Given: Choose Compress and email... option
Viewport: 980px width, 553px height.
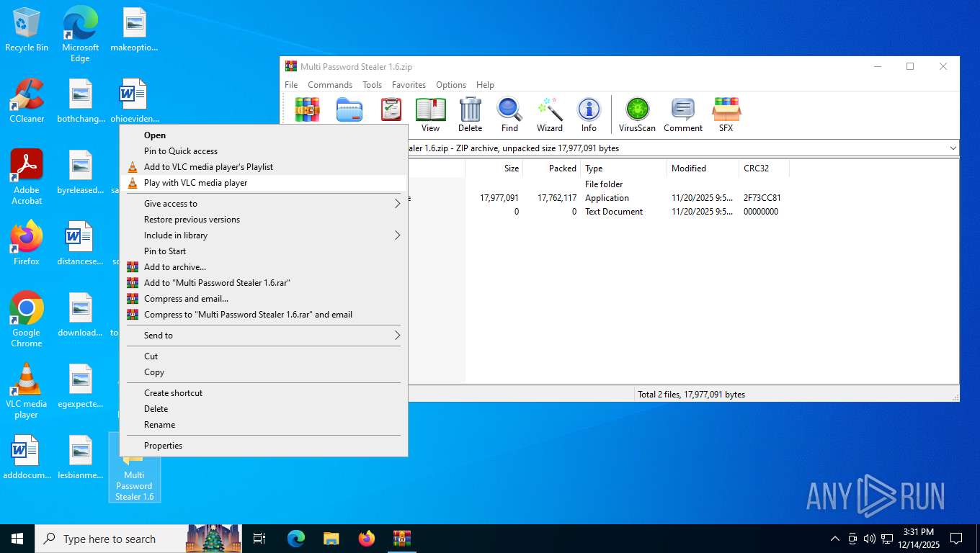Looking at the screenshot, I should pyautogui.click(x=264, y=299).
